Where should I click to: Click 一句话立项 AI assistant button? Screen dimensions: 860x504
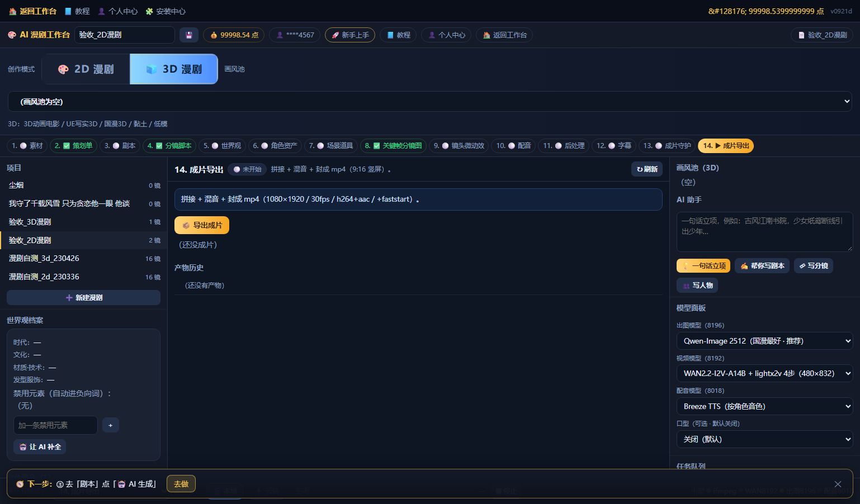(x=703, y=266)
